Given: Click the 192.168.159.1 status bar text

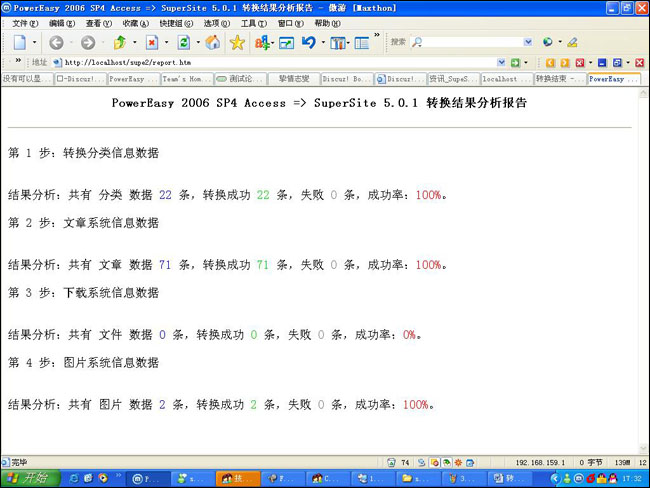Looking at the screenshot, I should [x=540, y=462].
